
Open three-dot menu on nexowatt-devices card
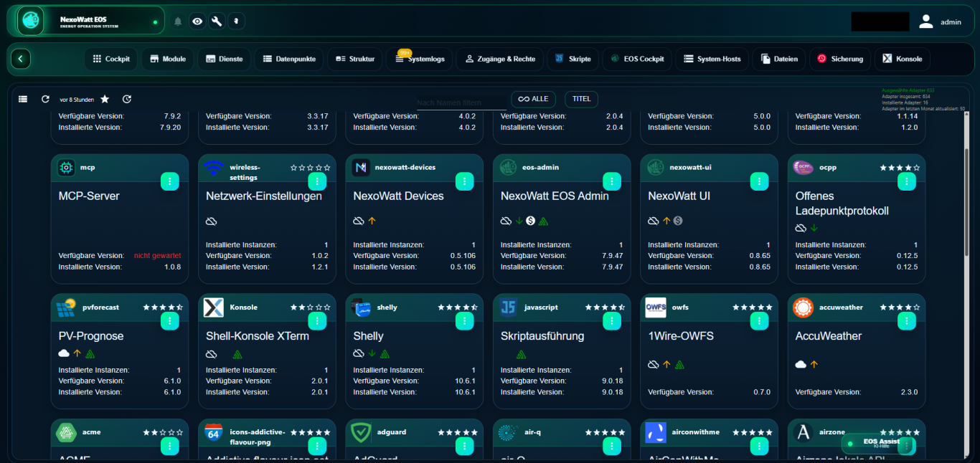[x=464, y=181]
